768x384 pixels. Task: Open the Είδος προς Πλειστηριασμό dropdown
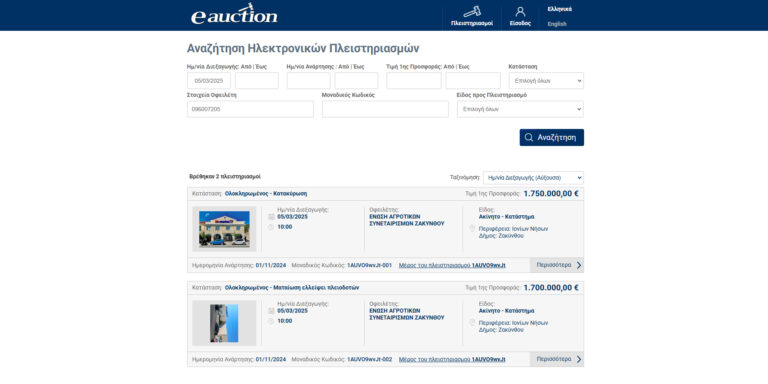520,109
